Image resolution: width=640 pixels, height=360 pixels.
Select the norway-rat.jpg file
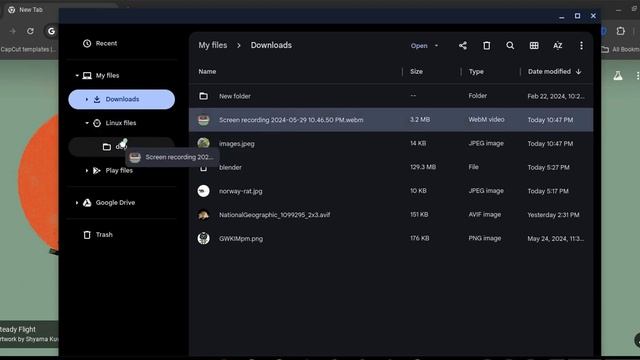coord(391,191)
